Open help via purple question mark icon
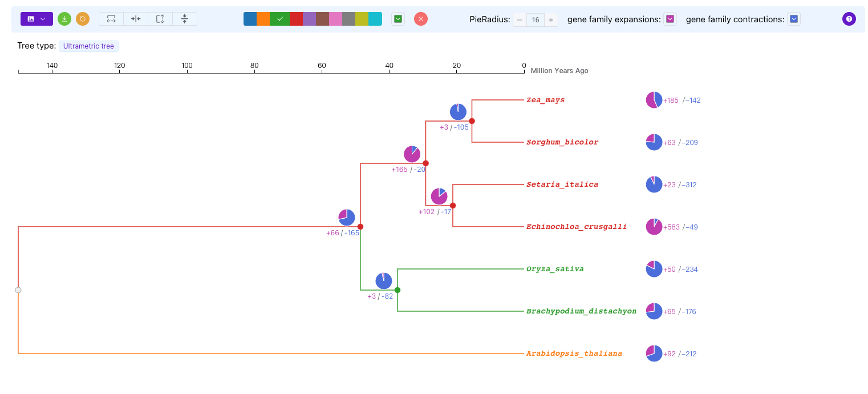Viewport: 868px width, 394px height. click(x=849, y=19)
